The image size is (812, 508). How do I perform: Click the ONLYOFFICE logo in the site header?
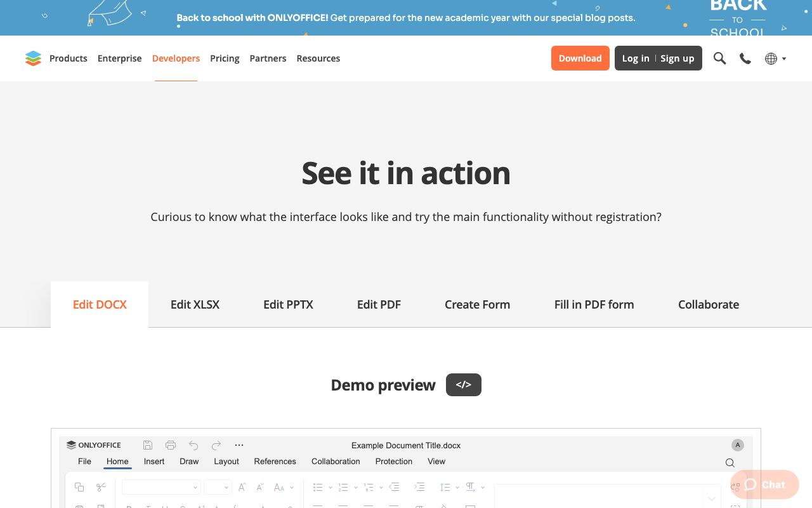tap(33, 58)
